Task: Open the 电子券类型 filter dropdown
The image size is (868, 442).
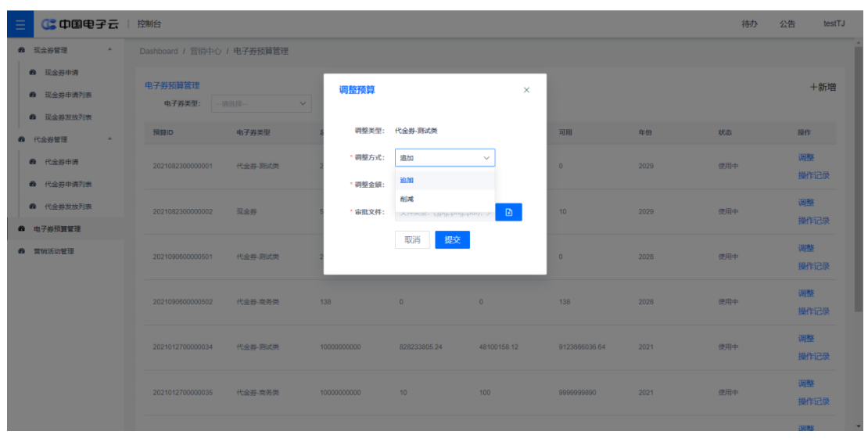Action: pyautogui.click(x=261, y=103)
